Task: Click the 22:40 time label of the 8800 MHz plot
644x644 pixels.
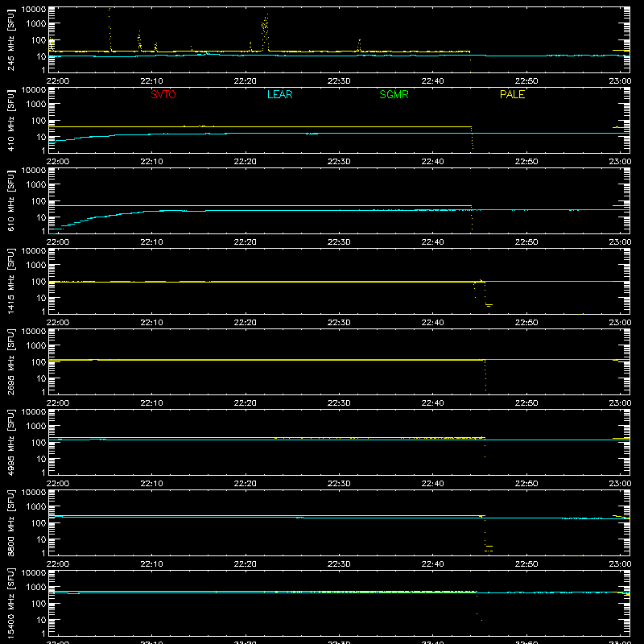Action: point(432,564)
